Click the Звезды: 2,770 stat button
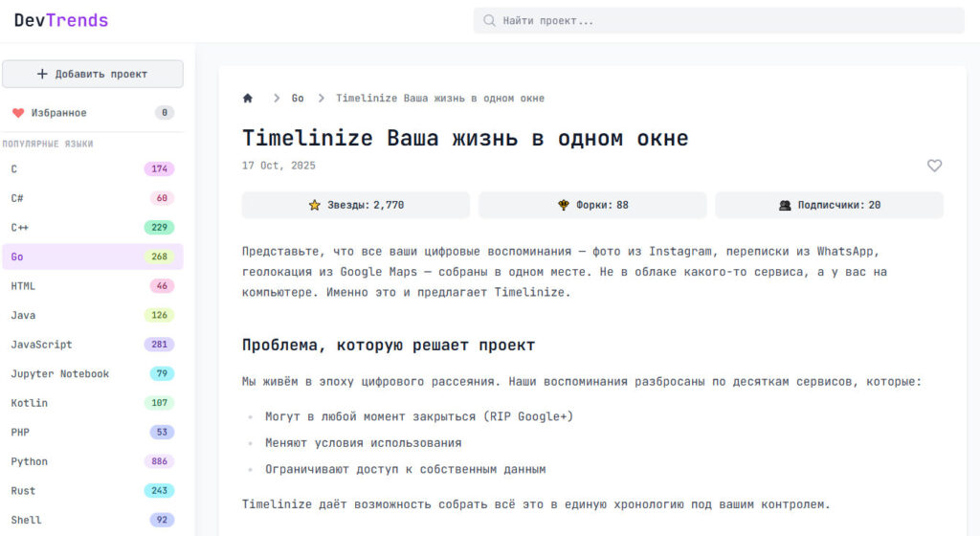 pos(355,205)
